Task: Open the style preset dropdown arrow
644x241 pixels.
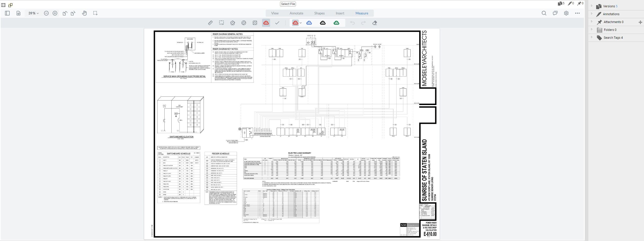Action: click(x=301, y=23)
